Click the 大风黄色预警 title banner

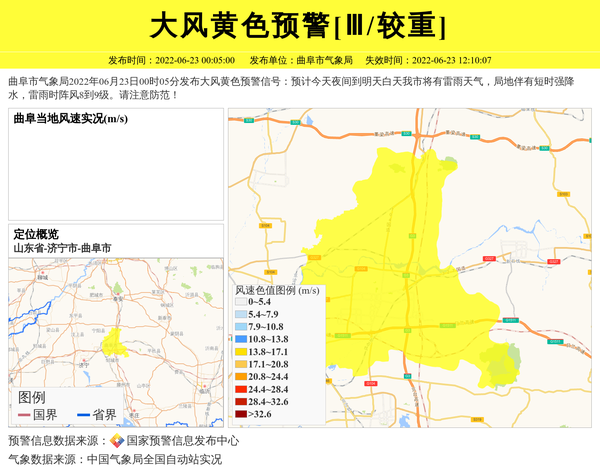click(299, 26)
